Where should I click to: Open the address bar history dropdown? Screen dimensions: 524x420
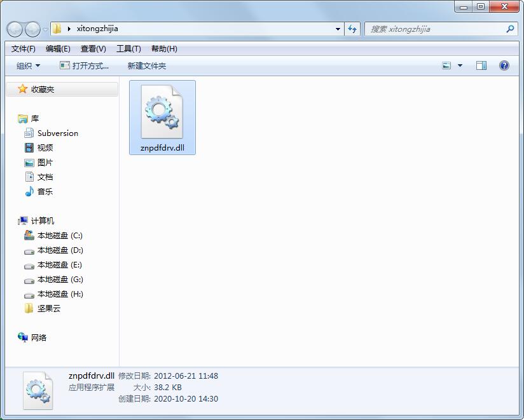[x=338, y=29]
